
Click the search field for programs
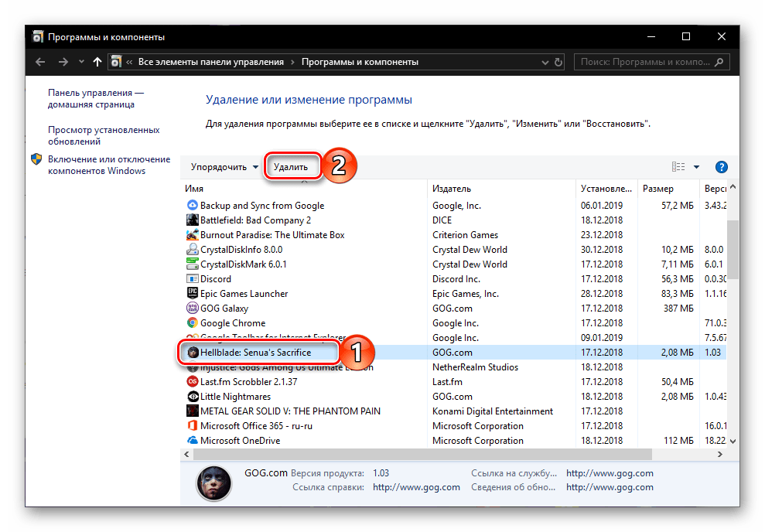(652, 62)
